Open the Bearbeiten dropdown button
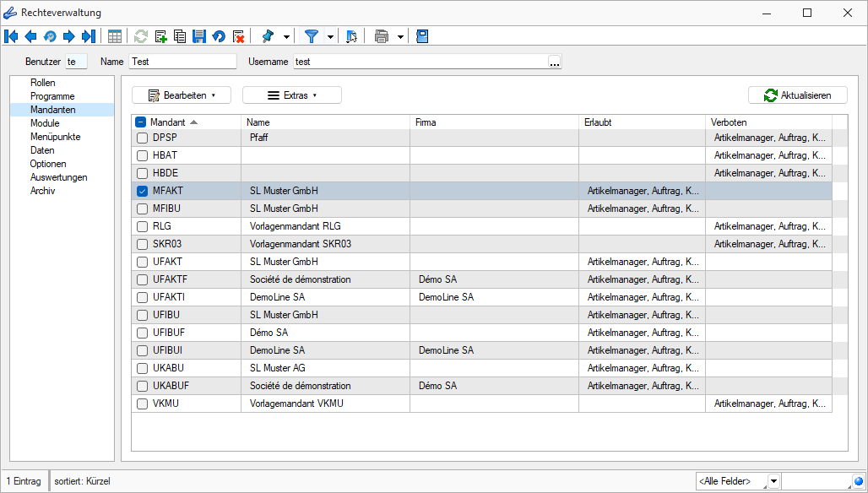 (182, 95)
